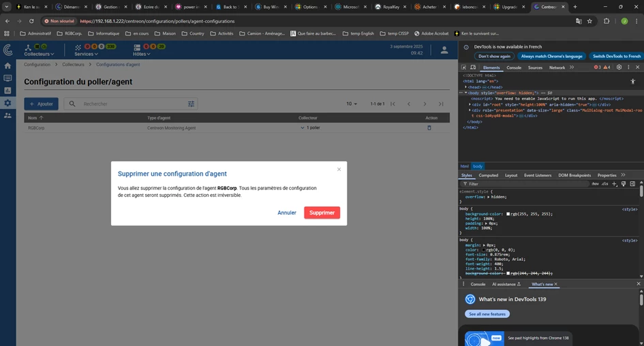Click black color swatch rgb(0, 0, 0)

[483, 249]
